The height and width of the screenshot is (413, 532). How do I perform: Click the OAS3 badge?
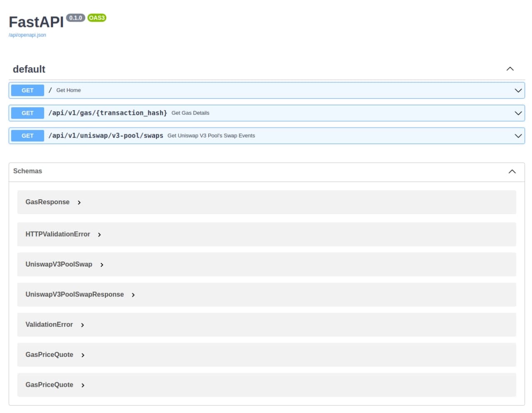97,18
